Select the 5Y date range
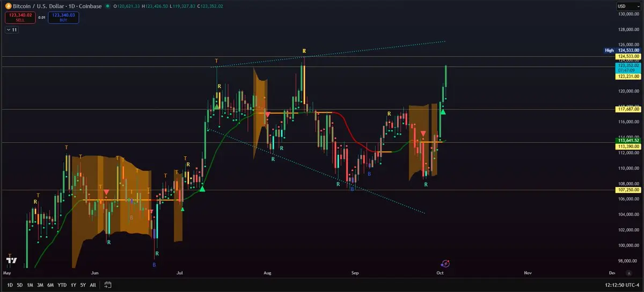Viewport: 644px width, 292px height. tap(83, 284)
